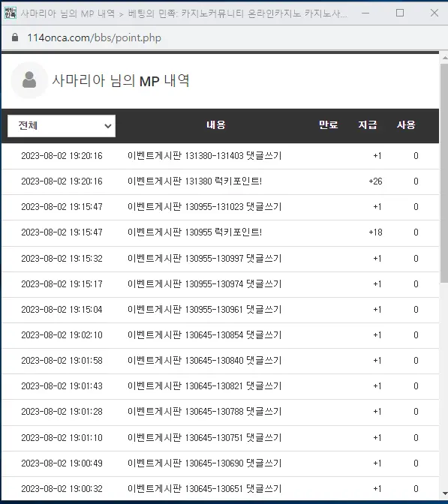Click the scrollbar down arrow
Viewport: 448px width, 504px height.
pos(445,493)
